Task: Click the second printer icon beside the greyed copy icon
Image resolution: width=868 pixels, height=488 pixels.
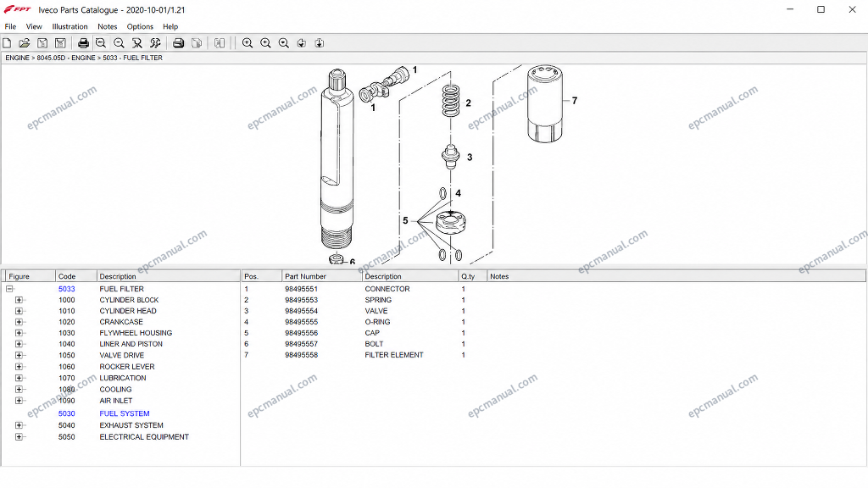Action: coord(178,43)
